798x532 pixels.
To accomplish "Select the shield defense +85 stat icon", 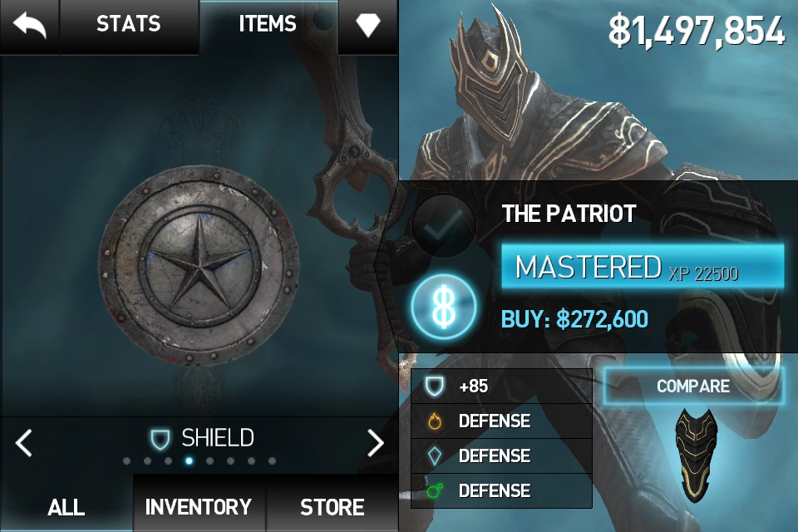I will 435,386.
